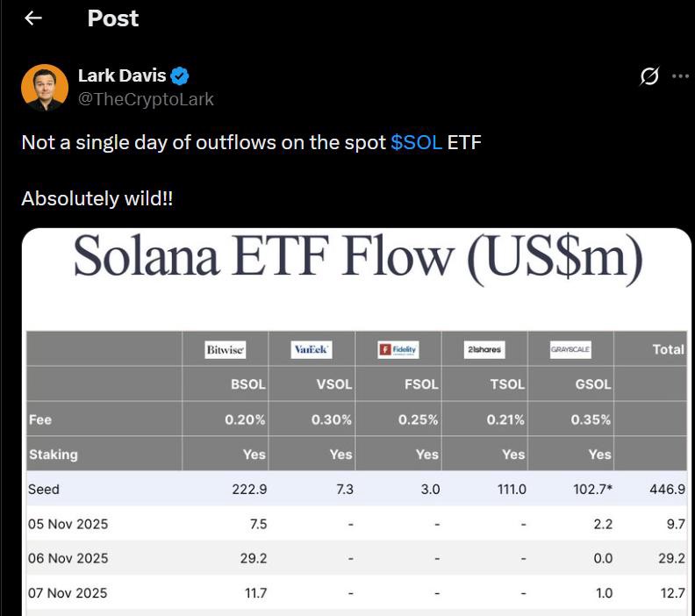695x616 pixels.
Task: Click the VanEck logo in table
Action: [x=312, y=350]
